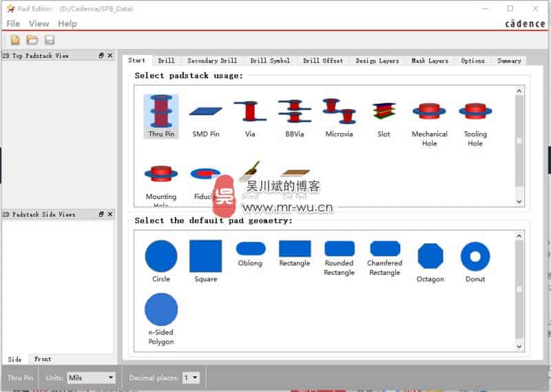Choose the Octagon pad geometry
Image resolution: width=551 pixels, height=392 pixels.
tap(430, 256)
